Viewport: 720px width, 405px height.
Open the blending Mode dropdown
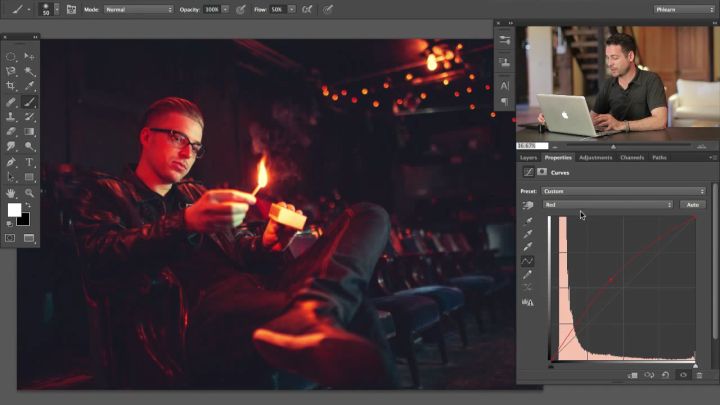coord(139,9)
